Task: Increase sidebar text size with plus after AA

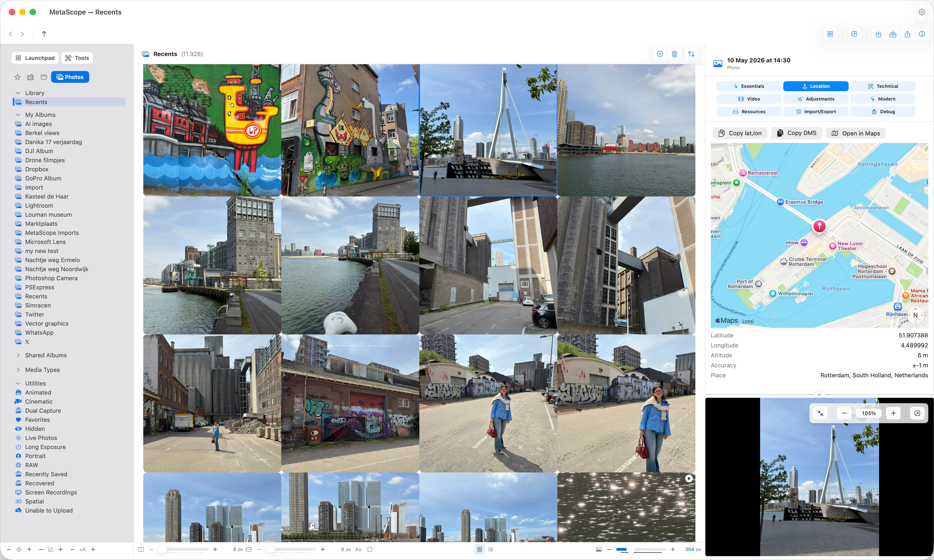Action: [93, 549]
